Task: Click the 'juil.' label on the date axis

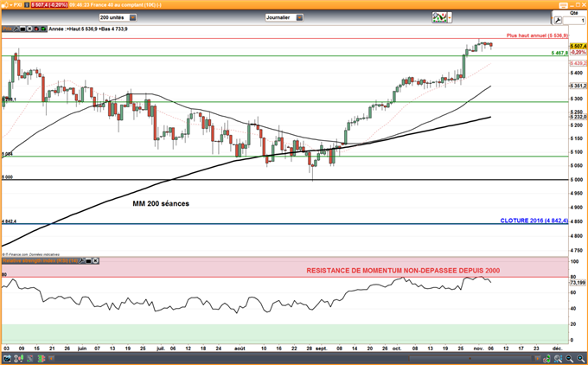Action: pyautogui.click(x=161, y=349)
